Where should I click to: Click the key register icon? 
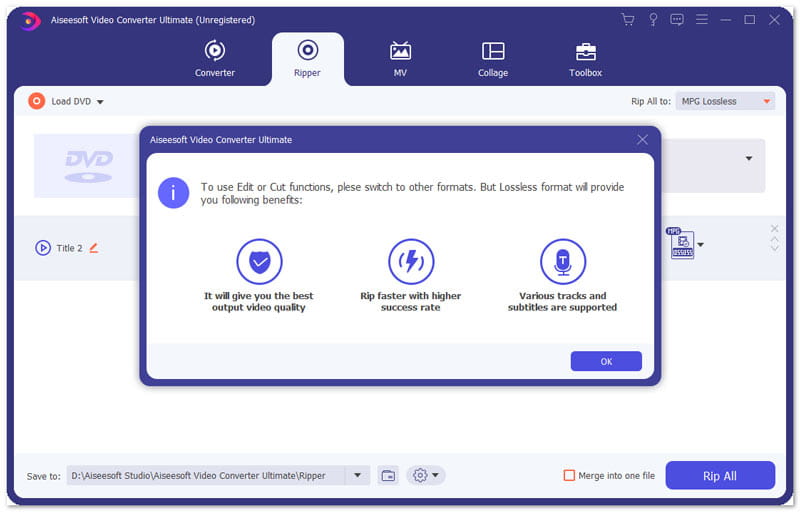[x=653, y=20]
